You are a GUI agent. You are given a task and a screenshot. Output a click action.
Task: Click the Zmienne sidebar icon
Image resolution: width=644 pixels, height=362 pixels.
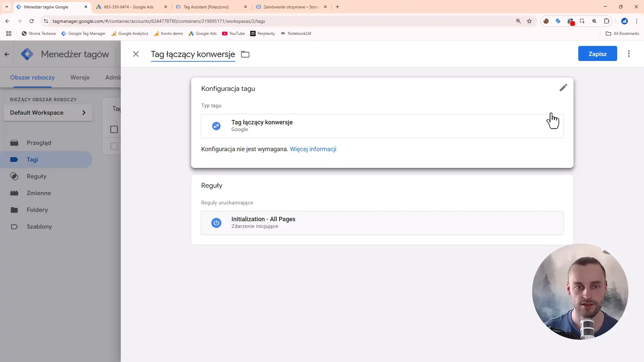coord(14,193)
